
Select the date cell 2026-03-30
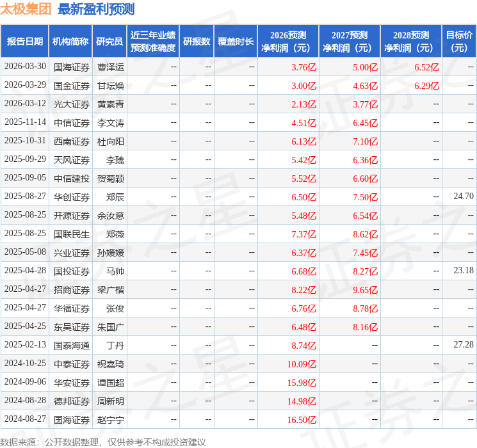[25, 67]
